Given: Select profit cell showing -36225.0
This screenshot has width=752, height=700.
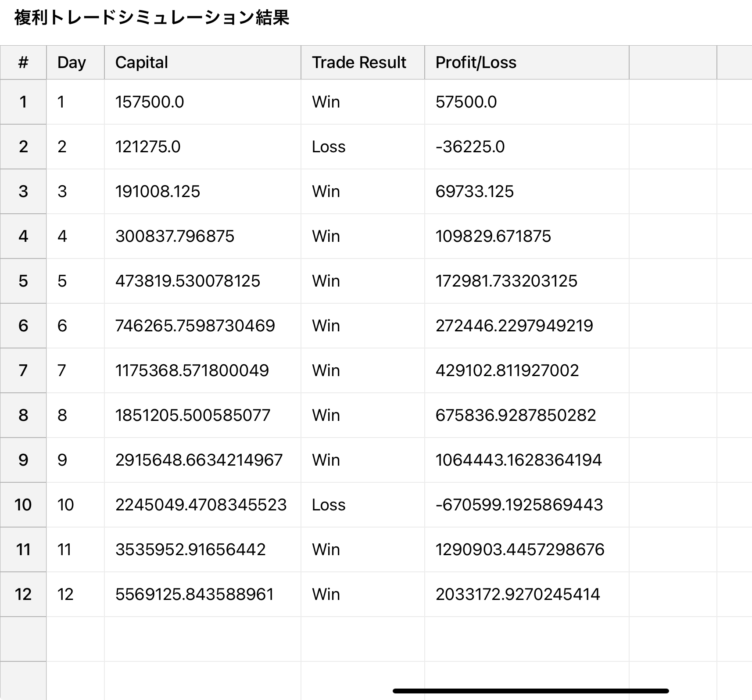Looking at the screenshot, I should 470,147.
